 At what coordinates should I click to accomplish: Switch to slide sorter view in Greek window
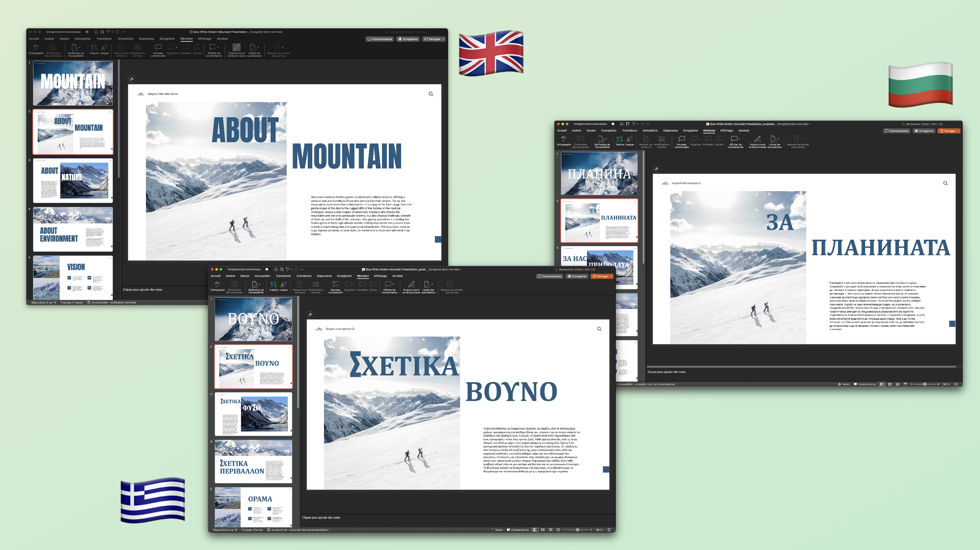tap(543, 530)
